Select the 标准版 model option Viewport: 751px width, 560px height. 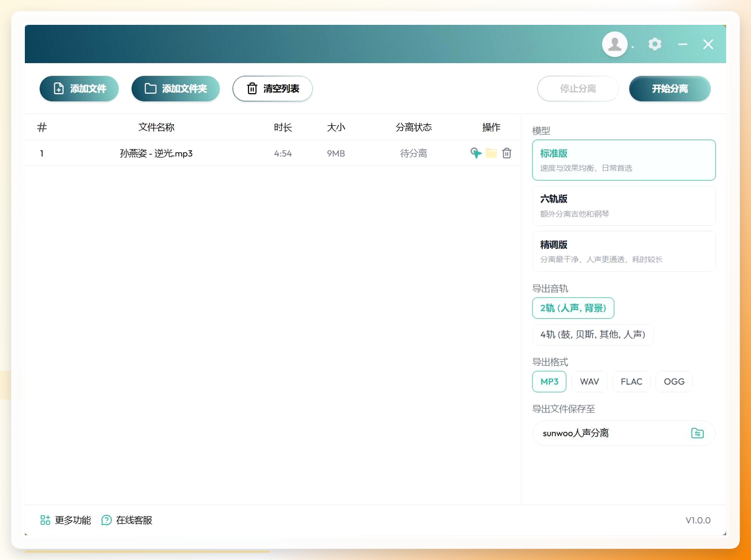tap(624, 160)
